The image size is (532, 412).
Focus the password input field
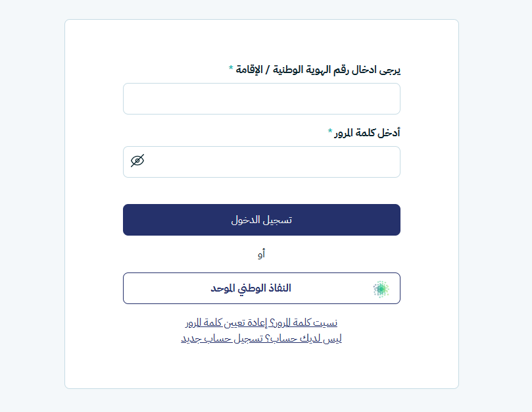tap(270, 162)
